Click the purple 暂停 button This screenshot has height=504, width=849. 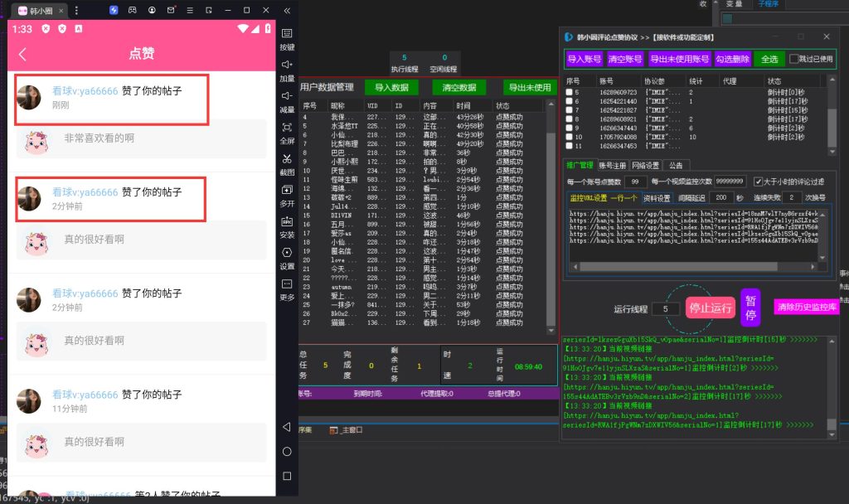pyautogui.click(x=750, y=308)
